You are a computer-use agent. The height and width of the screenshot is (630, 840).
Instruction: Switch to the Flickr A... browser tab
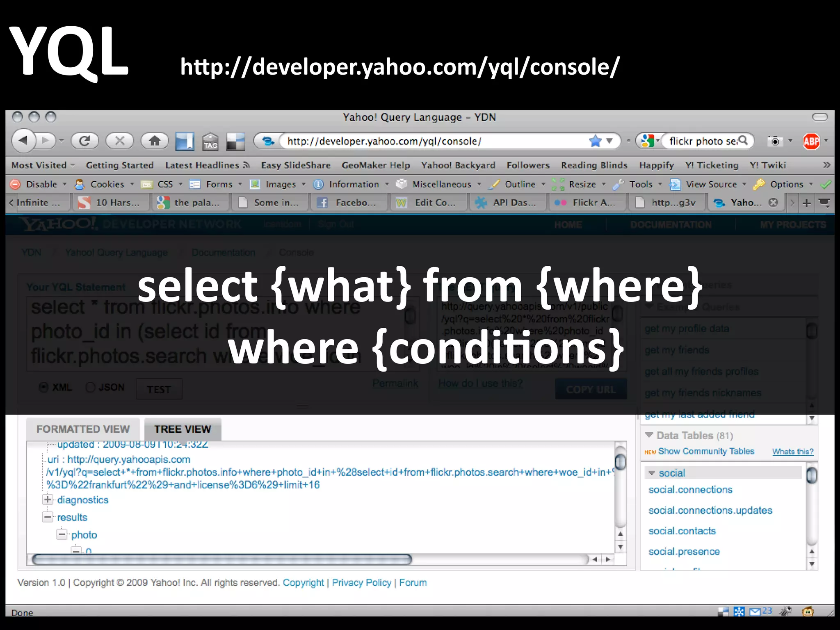coord(588,203)
